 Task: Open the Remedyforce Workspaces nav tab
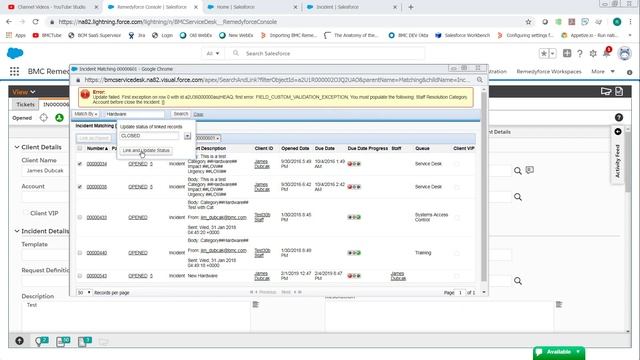549,71
